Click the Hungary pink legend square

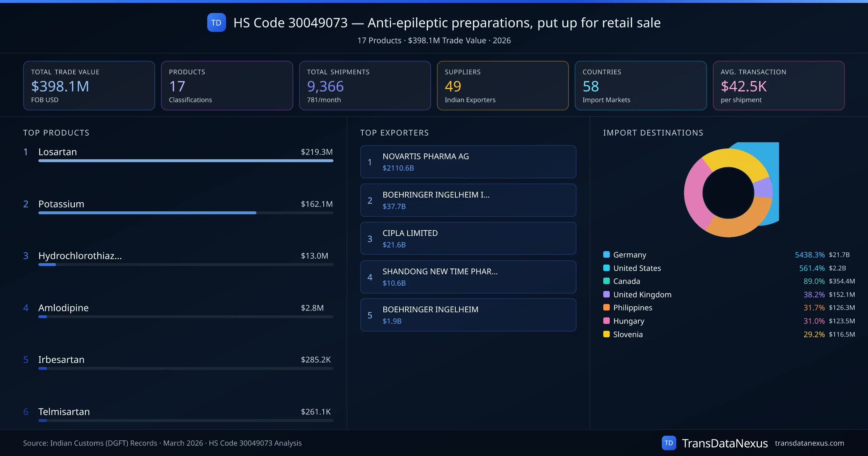click(x=607, y=321)
